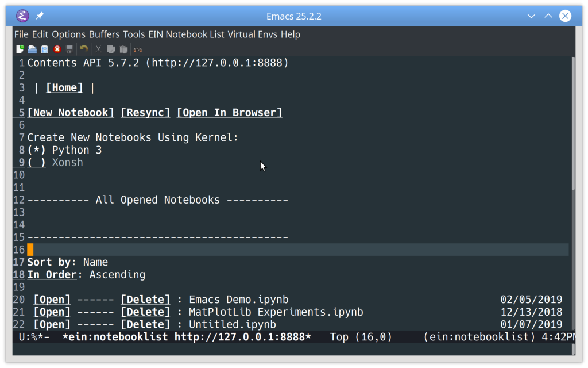Click the [Open In Browser] button

[x=229, y=112]
